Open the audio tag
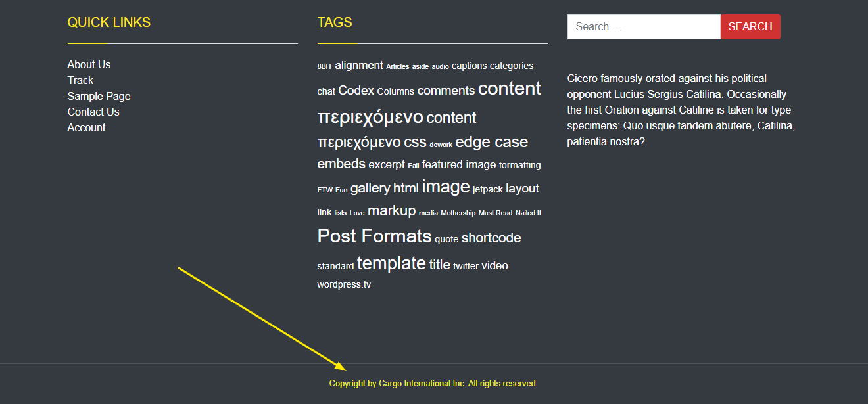The width and height of the screenshot is (868, 404). point(441,66)
